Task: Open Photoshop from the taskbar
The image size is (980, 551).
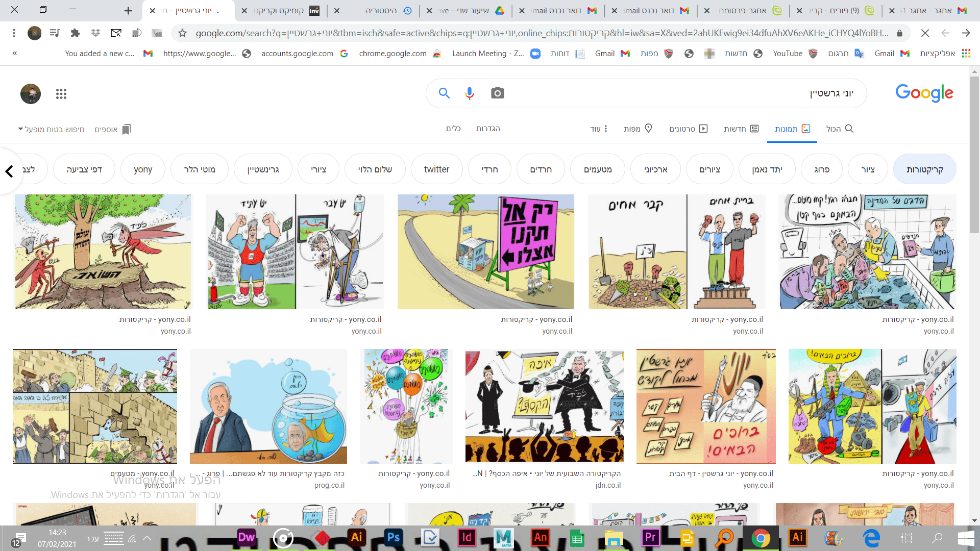Action: [393, 537]
